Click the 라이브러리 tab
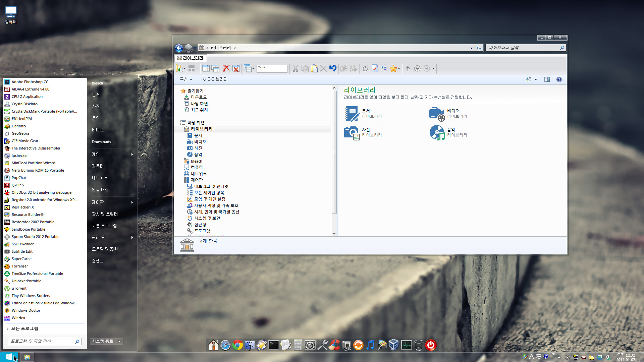644x362 pixels. [190, 58]
